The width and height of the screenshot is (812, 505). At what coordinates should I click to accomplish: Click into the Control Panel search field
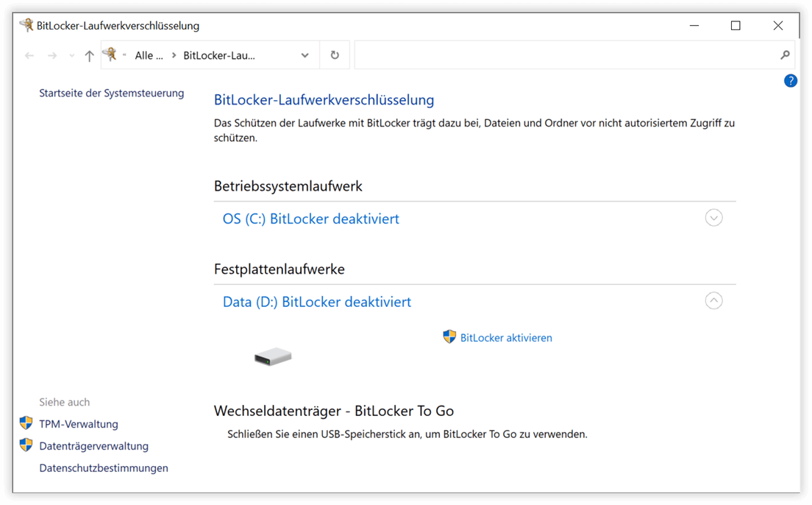[x=574, y=55]
